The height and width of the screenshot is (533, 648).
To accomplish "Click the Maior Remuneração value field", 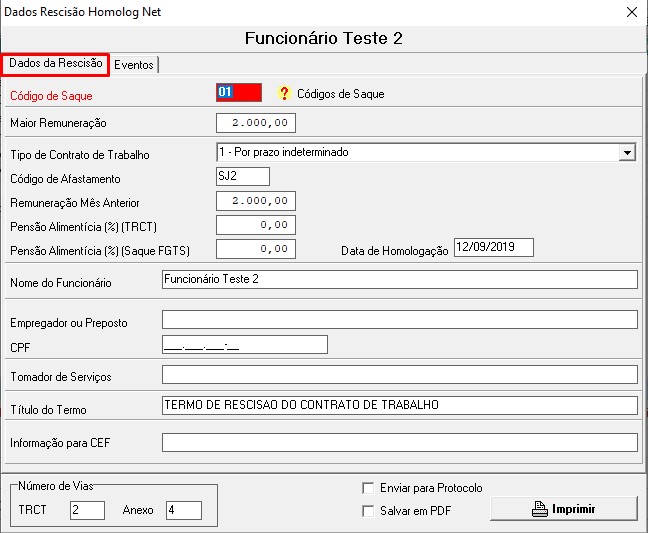I will point(256,123).
